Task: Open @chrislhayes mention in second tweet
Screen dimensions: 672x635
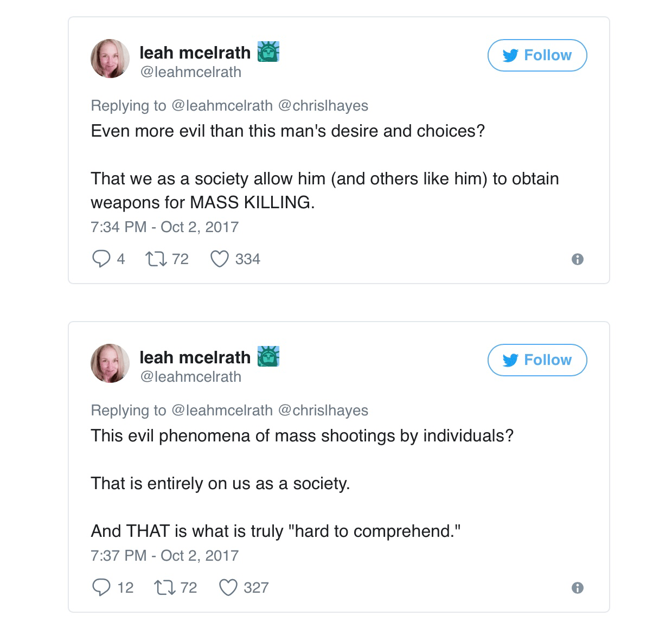Action: tap(323, 410)
